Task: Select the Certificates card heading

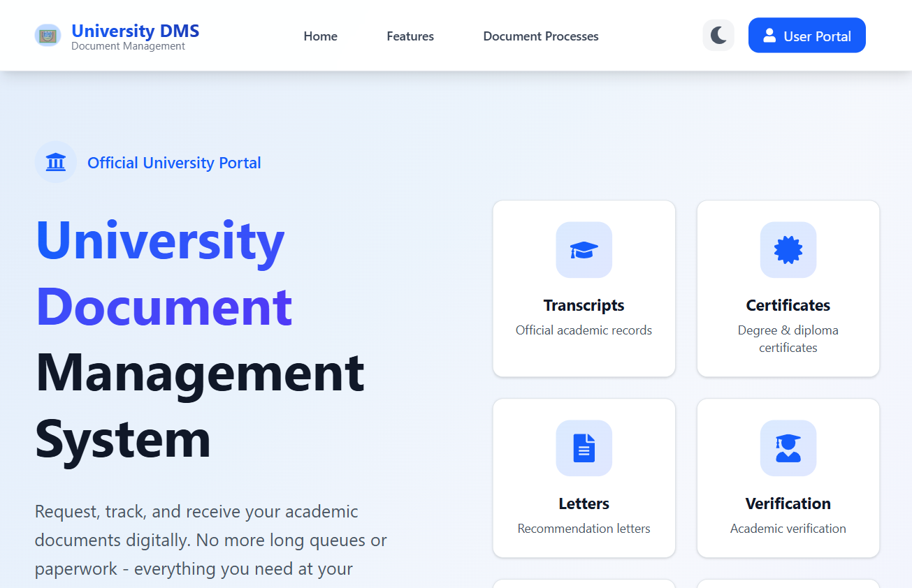Action: pos(788,305)
